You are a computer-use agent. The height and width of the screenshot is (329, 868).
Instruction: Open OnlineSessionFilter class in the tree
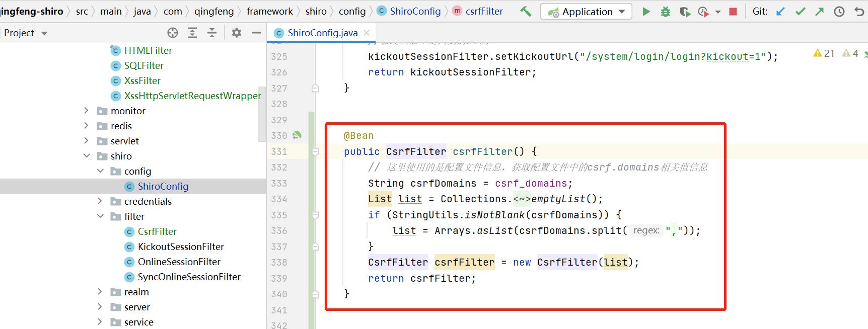pyautogui.click(x=179, y=262)
